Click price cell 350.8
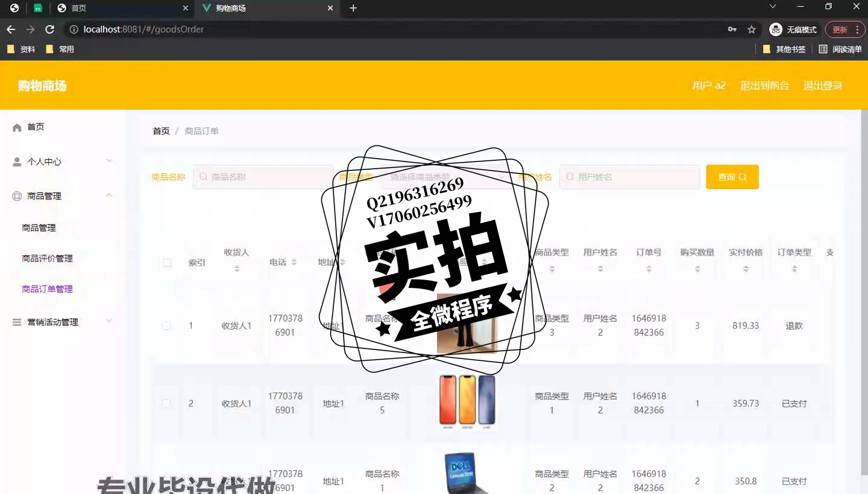The width and height of the screenshot is (868, 494). pos(746,481)
